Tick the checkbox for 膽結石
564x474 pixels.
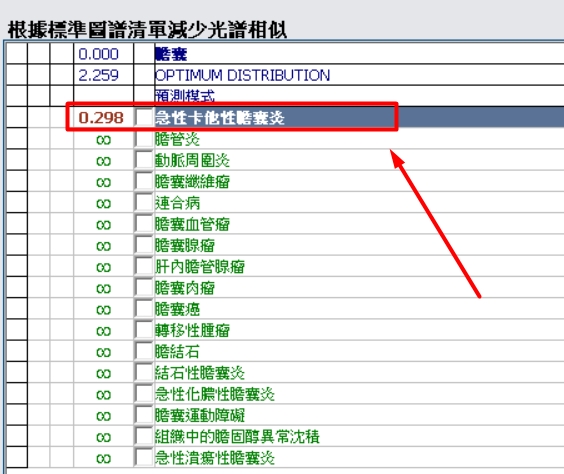pyautogui.click(x=144, y=351)
